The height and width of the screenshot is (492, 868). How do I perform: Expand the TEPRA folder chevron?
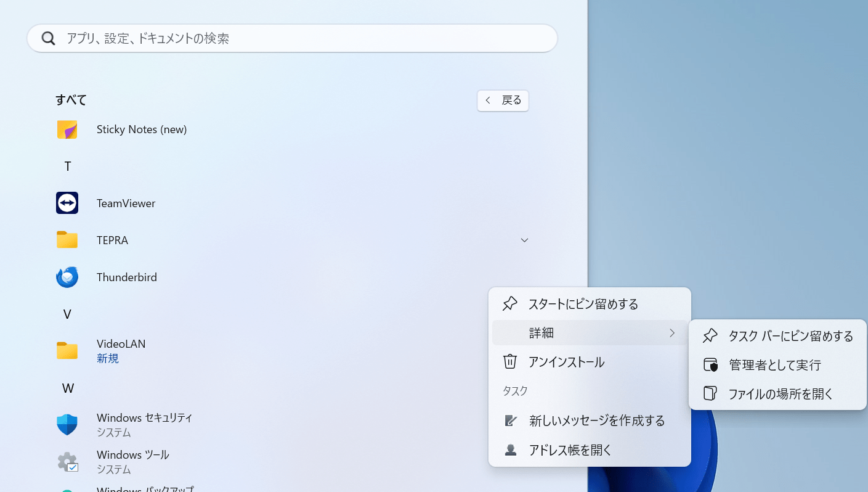click(524, 240)
